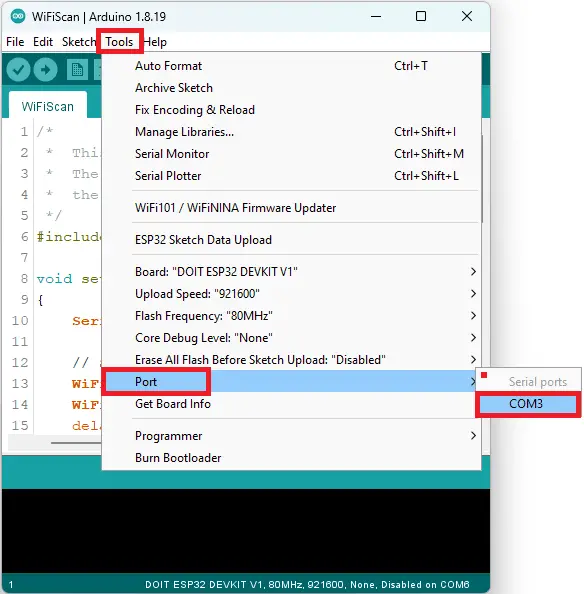Select Get Board Info
The image size is (584, 594).
click(290, 404)
